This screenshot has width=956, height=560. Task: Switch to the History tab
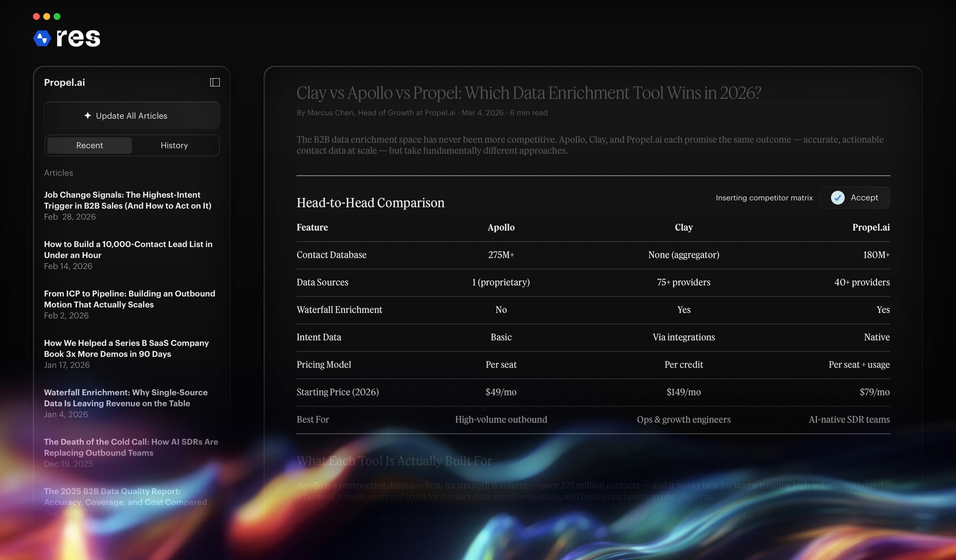click(174, 145)
